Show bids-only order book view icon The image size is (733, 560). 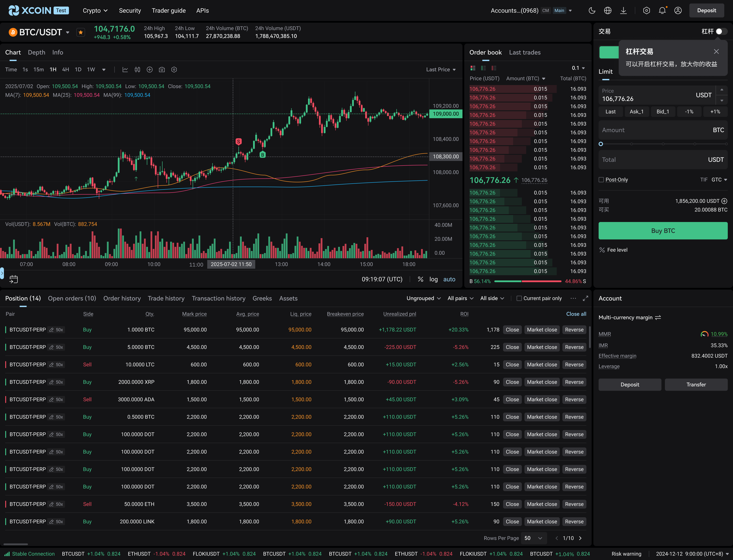pos(483,68)
